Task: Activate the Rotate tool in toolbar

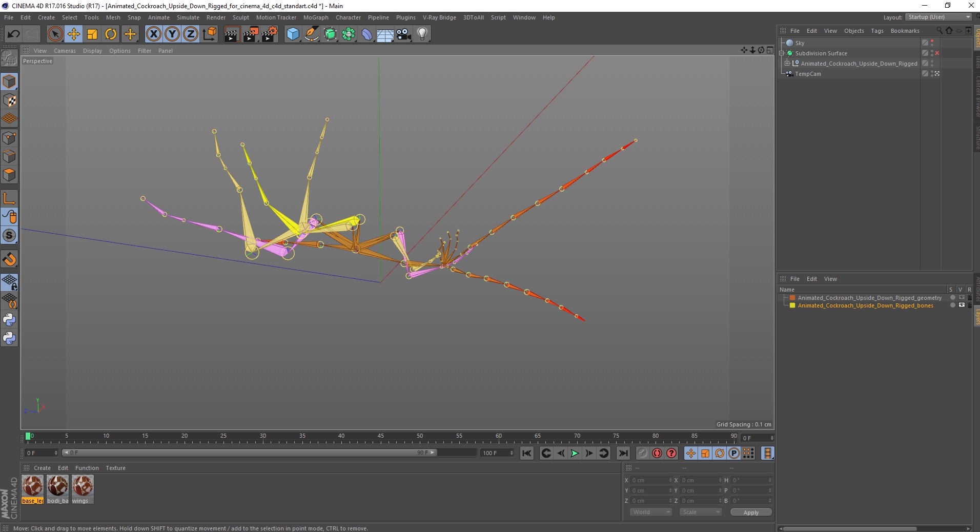Action: click(x=111, y=34)
